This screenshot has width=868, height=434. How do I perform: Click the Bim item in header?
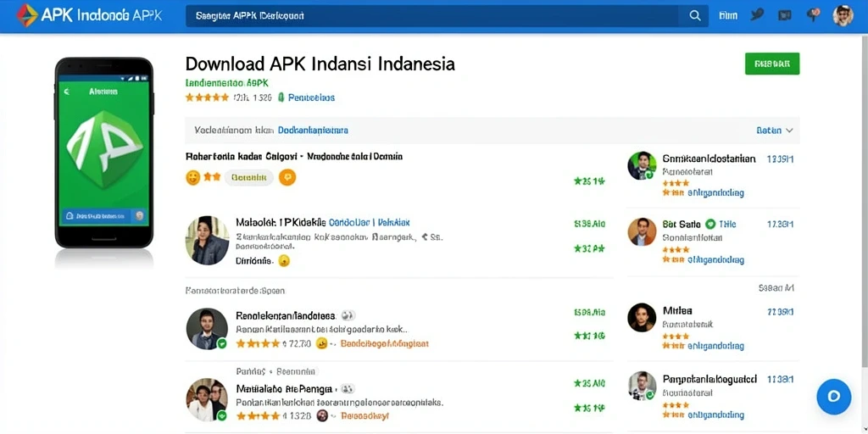point(728,15)
